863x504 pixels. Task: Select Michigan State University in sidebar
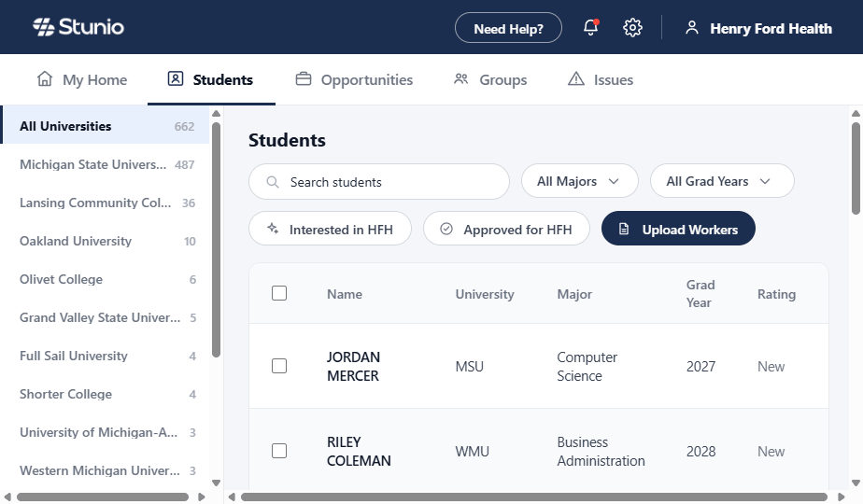click(x=105, y=164)
